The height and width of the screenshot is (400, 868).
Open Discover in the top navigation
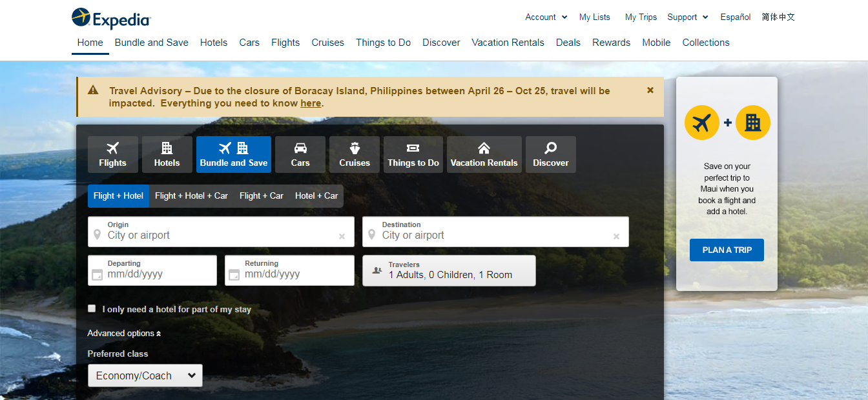click(x=441, y=43)
